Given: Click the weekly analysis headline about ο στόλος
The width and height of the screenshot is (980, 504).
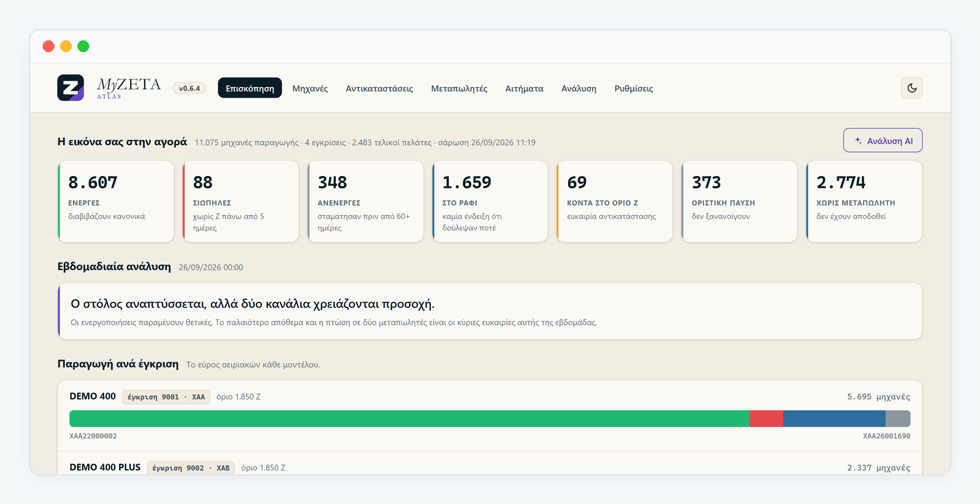Looking at the screenshot, I should point(252,304).
